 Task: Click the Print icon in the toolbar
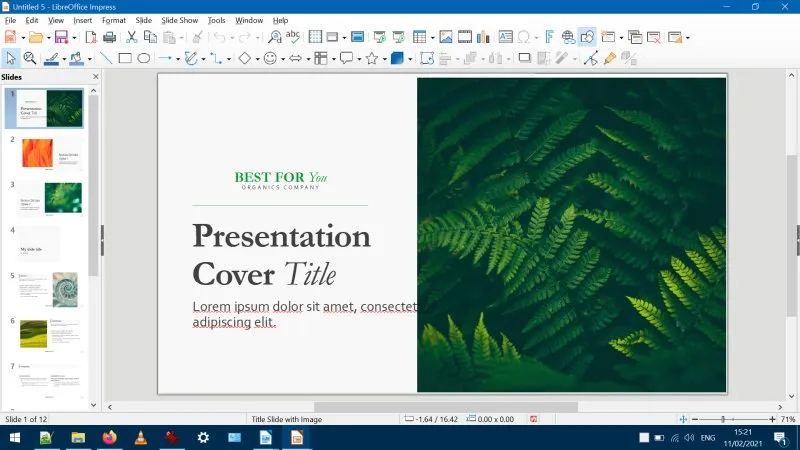(108, 37)
